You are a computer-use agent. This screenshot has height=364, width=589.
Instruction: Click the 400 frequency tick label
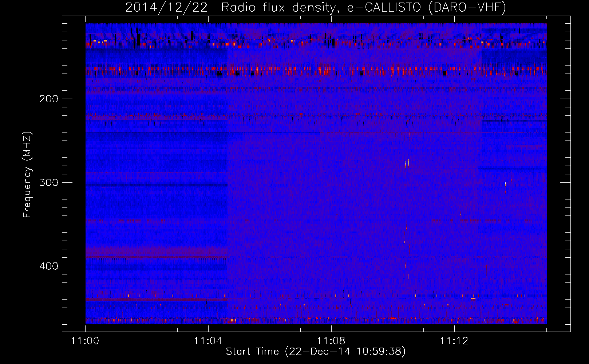(49, 266)
